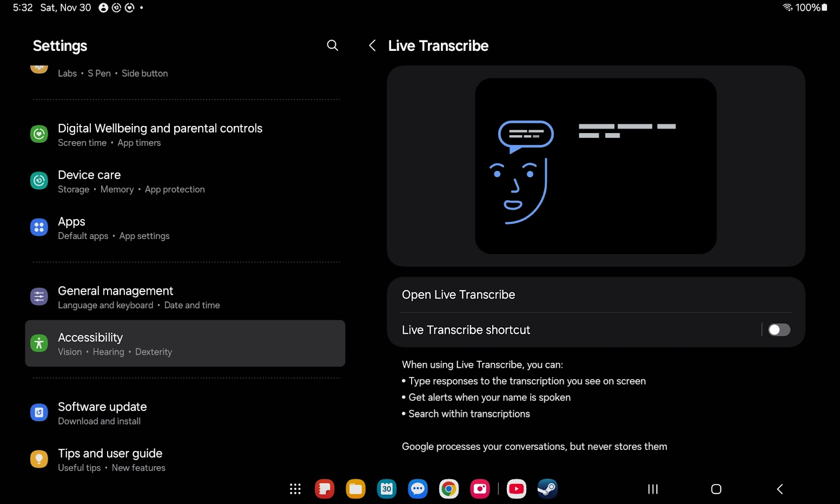This screenshot has height=504, width=840.
Task: Click 'Type responses to the transcription' bullet
Action: point(524,381)
